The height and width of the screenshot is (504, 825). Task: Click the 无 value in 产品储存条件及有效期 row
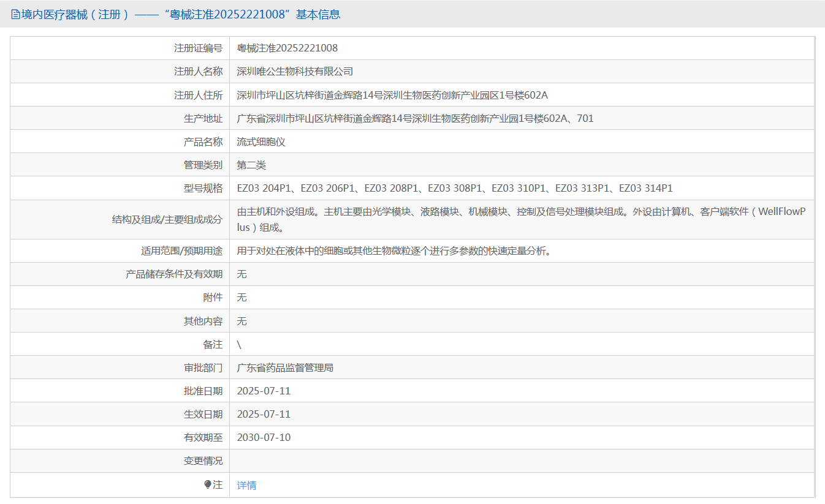[x=242, y=274]
